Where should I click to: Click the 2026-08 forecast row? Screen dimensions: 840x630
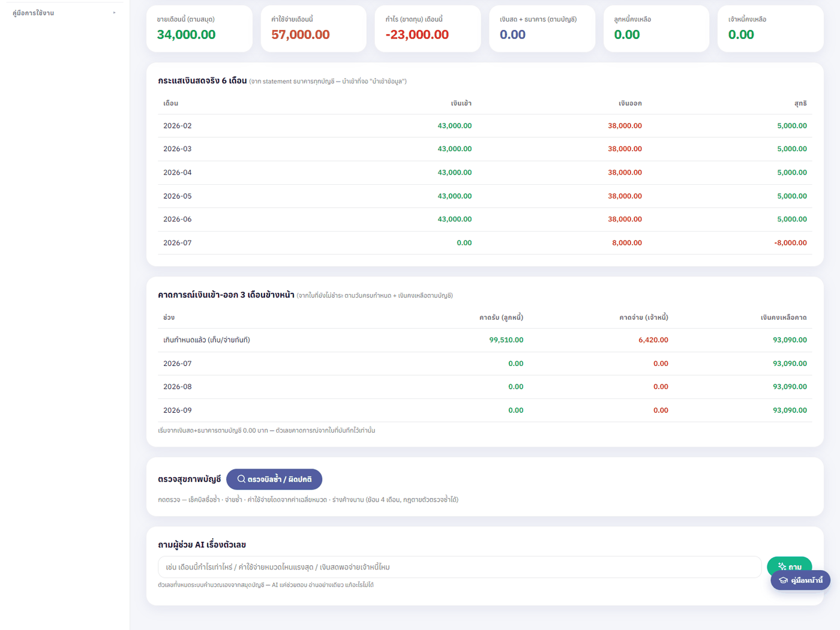click(x=485, y=387)
